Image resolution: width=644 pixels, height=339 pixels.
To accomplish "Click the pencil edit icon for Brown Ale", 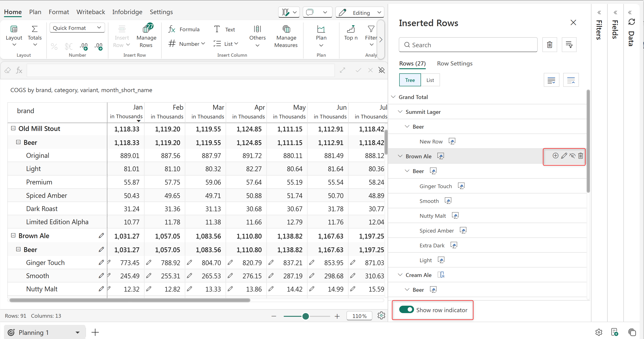I will (x=564, y=156).
